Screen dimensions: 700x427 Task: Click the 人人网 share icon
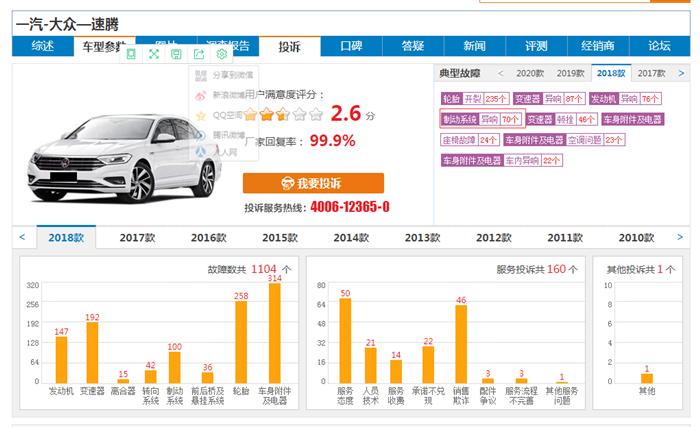coord(201,152)
